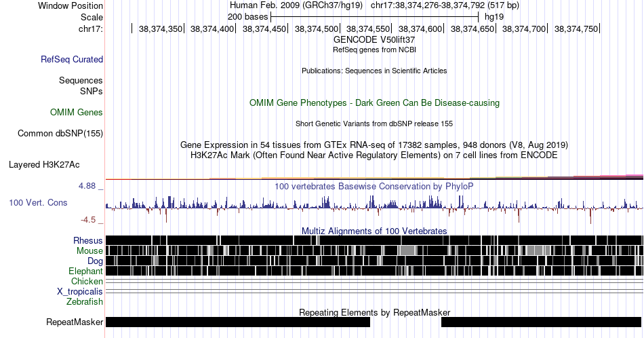Click the GTEx Gene Expression track title

pos(374,145)
